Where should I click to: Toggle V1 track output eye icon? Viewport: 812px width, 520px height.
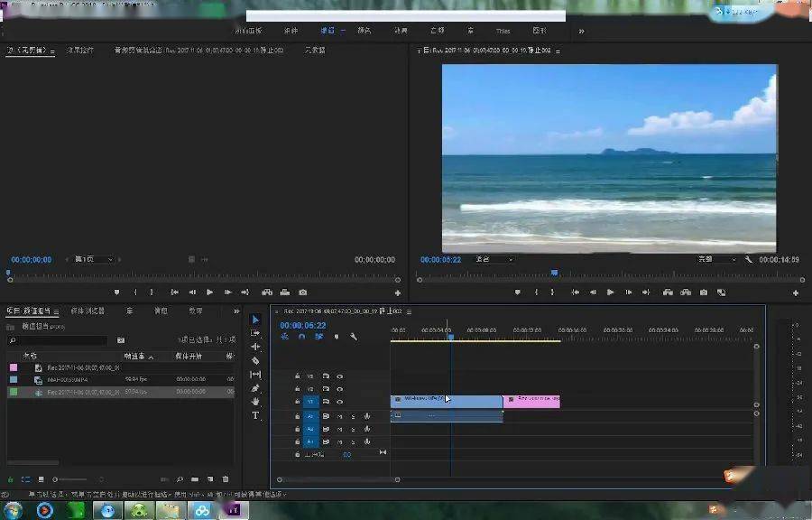(340, 402)
